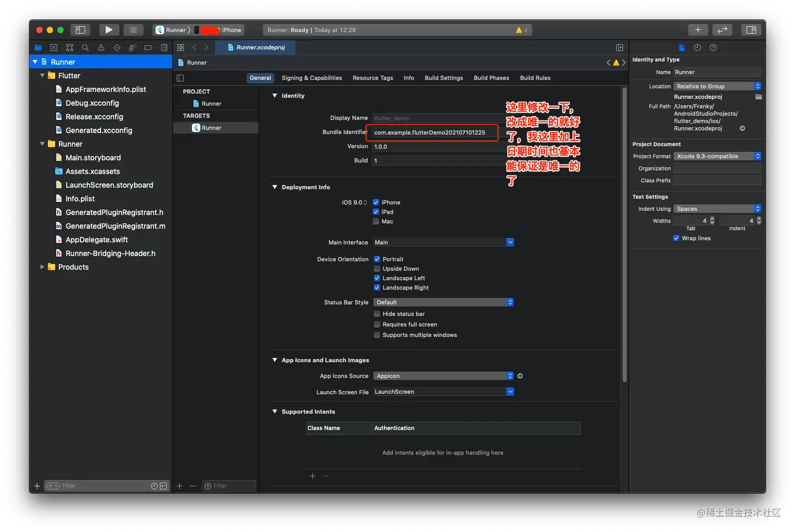Open the test navigator

[x=117, y=47]
